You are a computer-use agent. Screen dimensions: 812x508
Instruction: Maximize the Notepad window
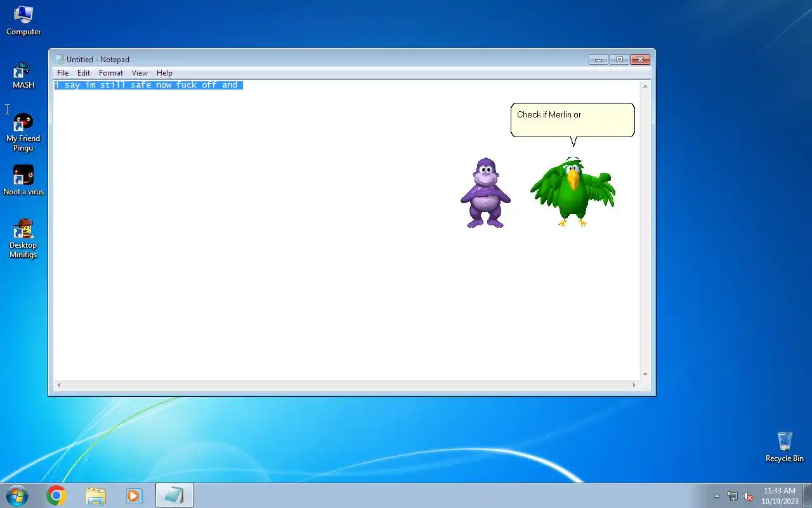click(619, 60)
